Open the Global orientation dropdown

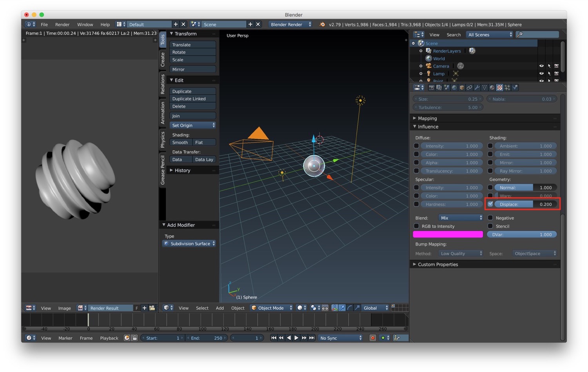point(376,308)
